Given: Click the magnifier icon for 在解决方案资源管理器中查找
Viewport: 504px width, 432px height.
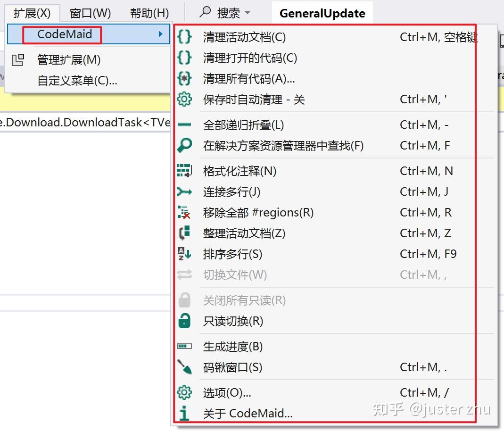Looking at the screenshot, I should coord(184,146).
